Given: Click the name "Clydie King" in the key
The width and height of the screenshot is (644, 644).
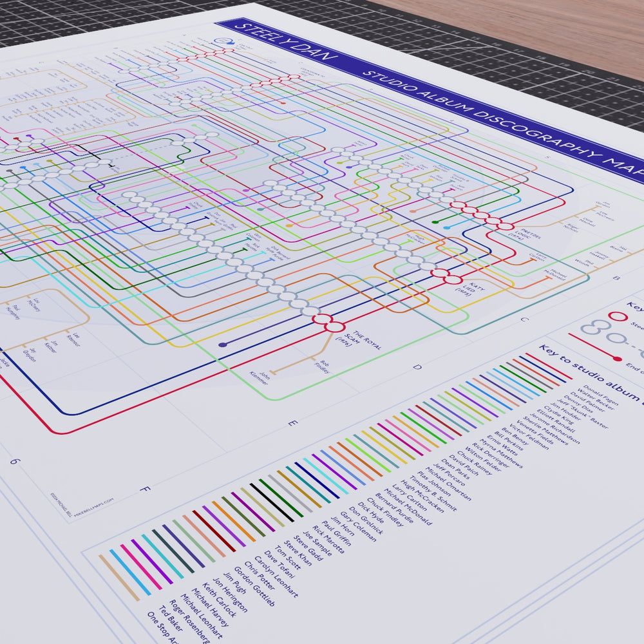Looking at the screenshot, I should tap(558, 415).
